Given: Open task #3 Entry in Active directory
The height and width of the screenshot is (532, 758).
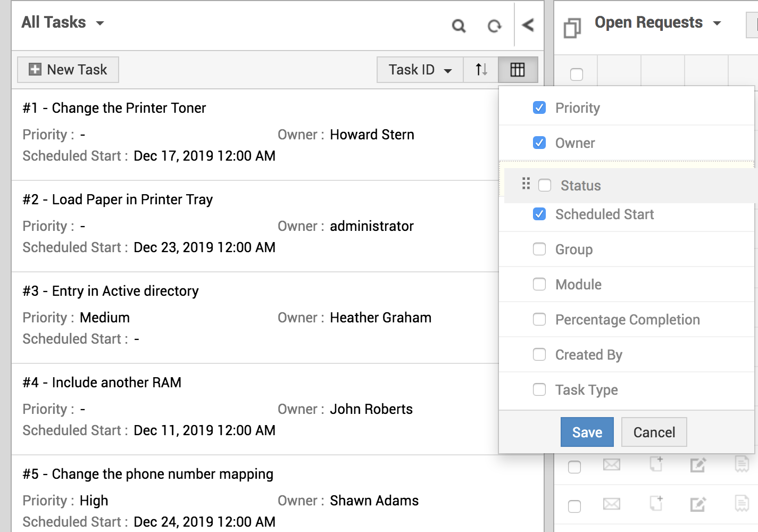Looking at the screenshot, I should [x=111, y=291].
